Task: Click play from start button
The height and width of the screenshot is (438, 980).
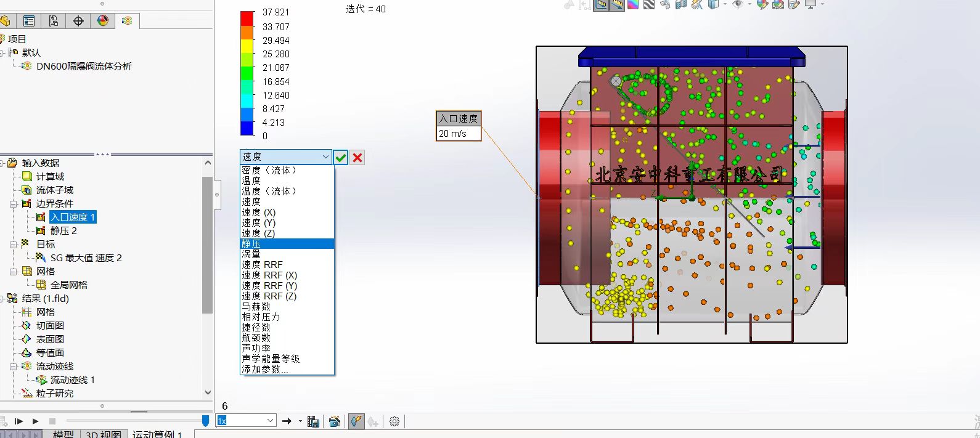Action: [18, 421]
